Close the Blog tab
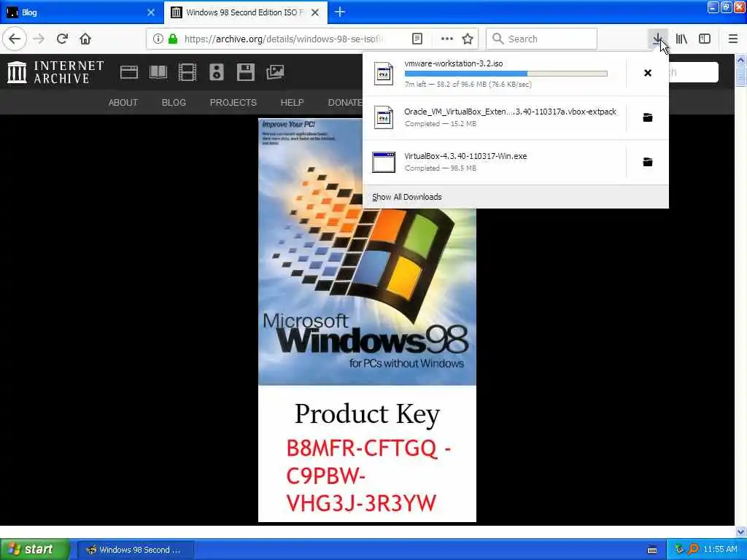747x560 pixels. coord(151,12)
